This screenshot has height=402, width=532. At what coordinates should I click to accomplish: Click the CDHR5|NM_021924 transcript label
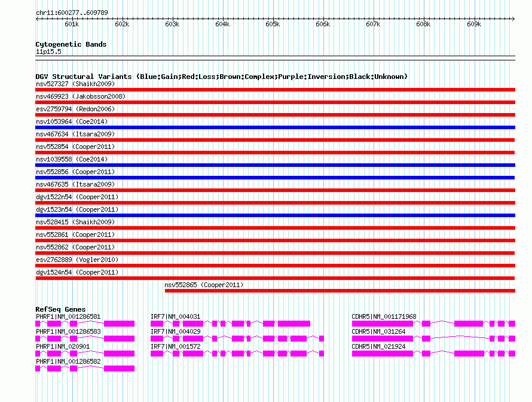378,346
